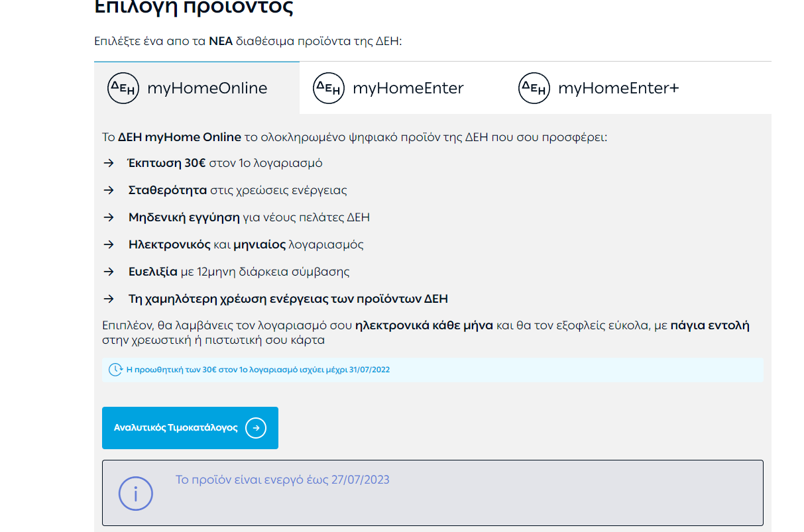Click the arrow bullet before Ηλεκτρονικός
The width and height of the screenshot is (804, 532).
[109, 244]
